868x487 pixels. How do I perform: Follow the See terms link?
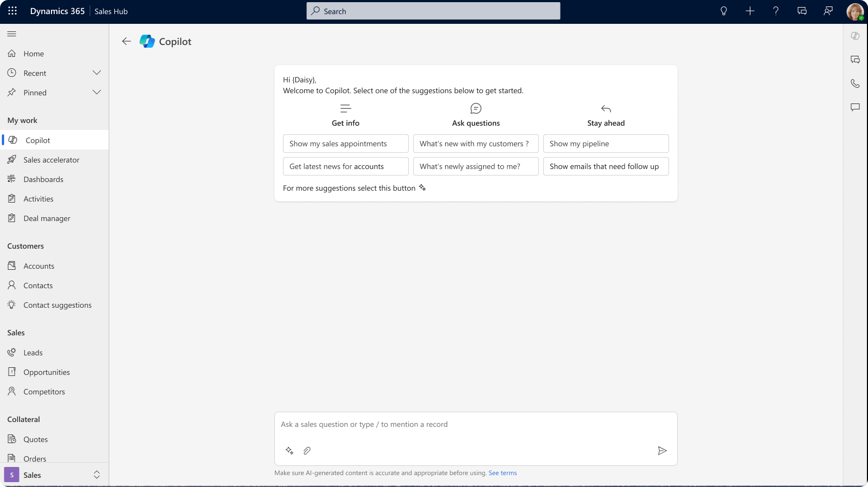pos(503,473)
